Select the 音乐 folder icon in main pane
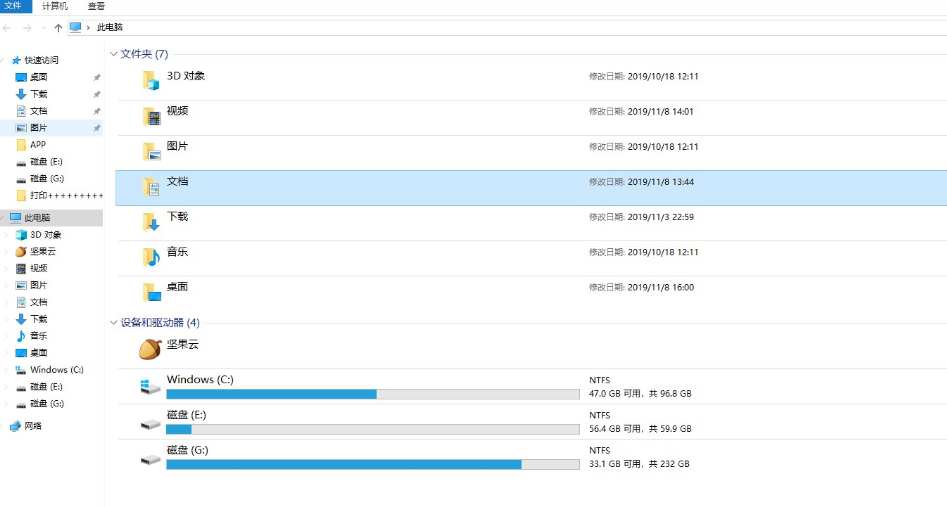 click(x=151, y=257)
